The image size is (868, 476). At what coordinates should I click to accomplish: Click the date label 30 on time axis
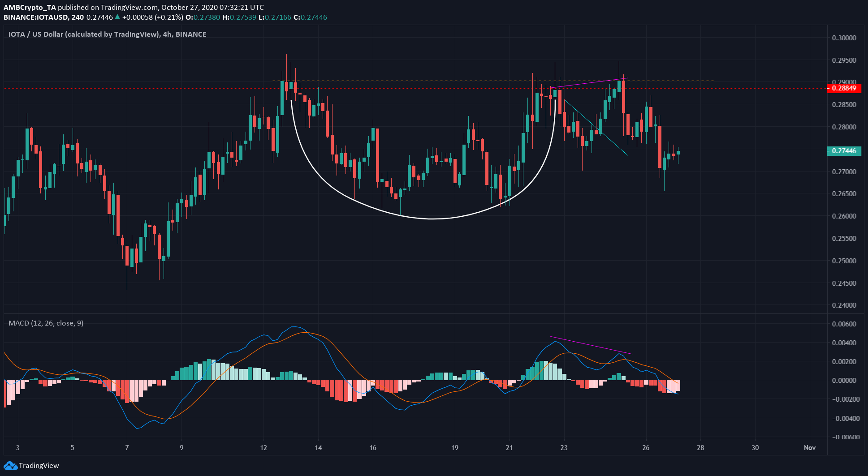coord(755,448)
